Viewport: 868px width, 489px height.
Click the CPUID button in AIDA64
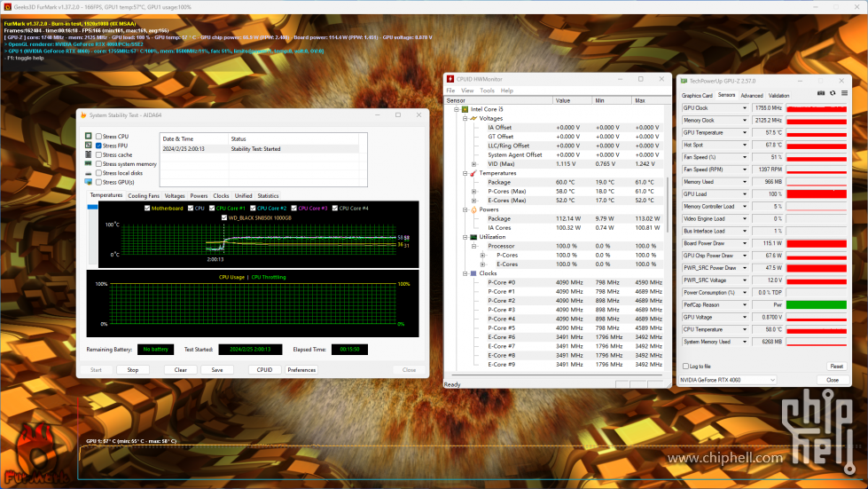tap(264, 370)
